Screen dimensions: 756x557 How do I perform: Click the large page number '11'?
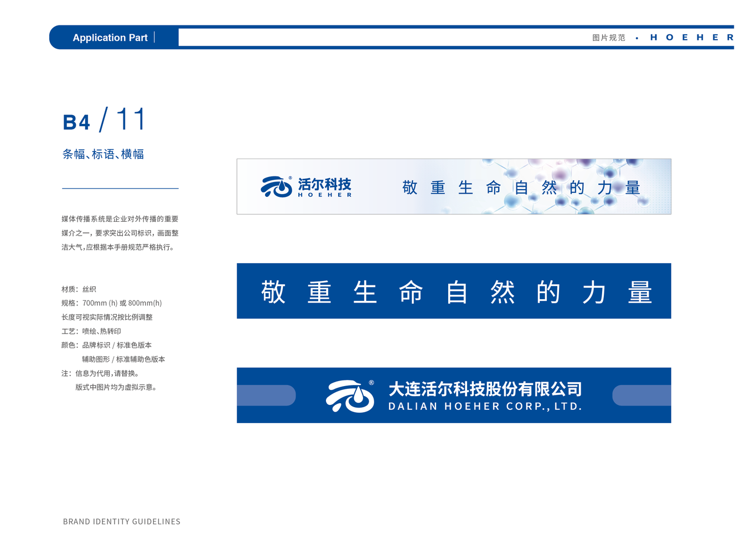(x=131, y=119)
